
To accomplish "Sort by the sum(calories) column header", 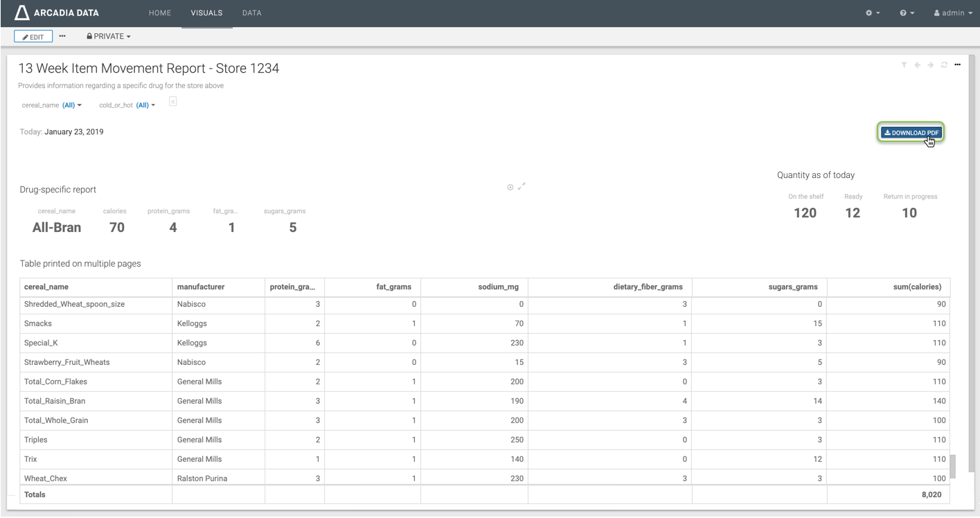I will [916, 287].
